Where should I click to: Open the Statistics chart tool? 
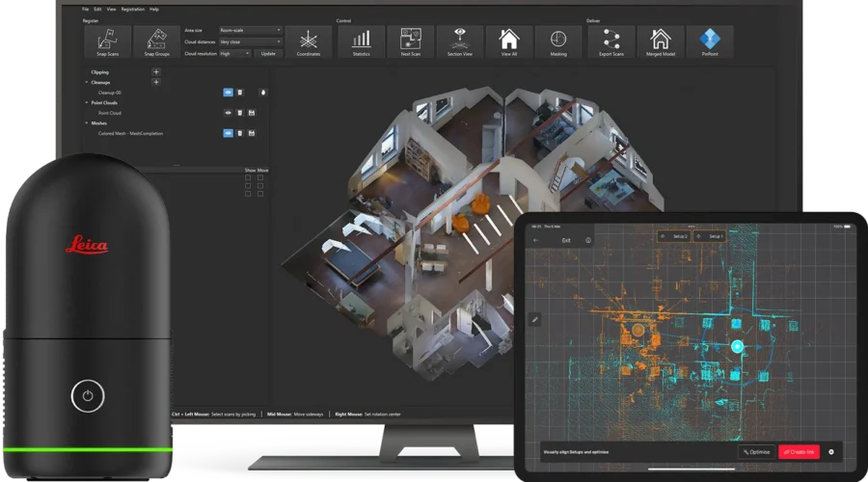(362, 41)
